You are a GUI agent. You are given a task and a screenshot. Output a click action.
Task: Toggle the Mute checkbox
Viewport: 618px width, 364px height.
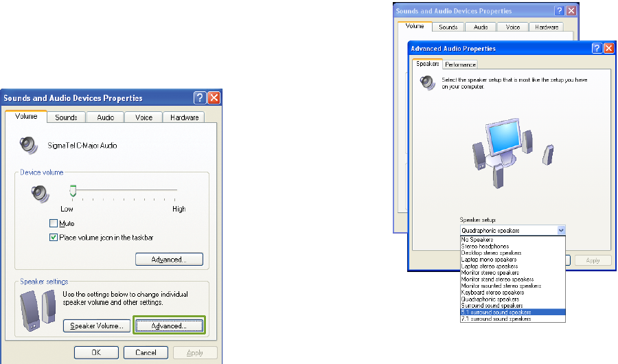(54, 223)
